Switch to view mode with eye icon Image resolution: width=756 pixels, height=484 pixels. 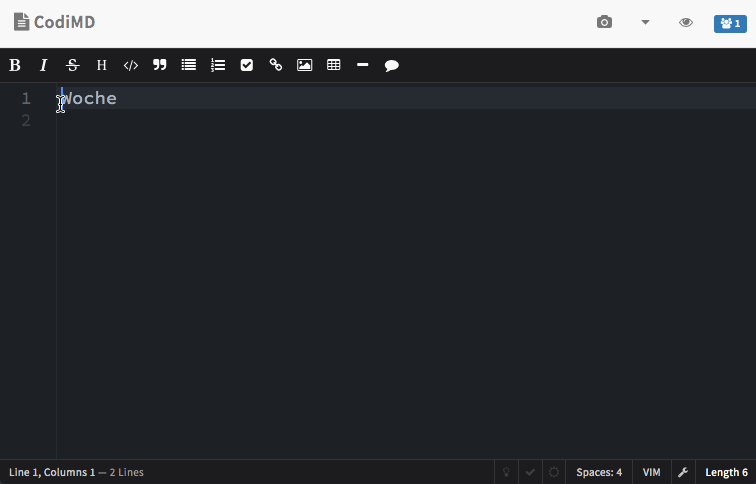point(686,23)
